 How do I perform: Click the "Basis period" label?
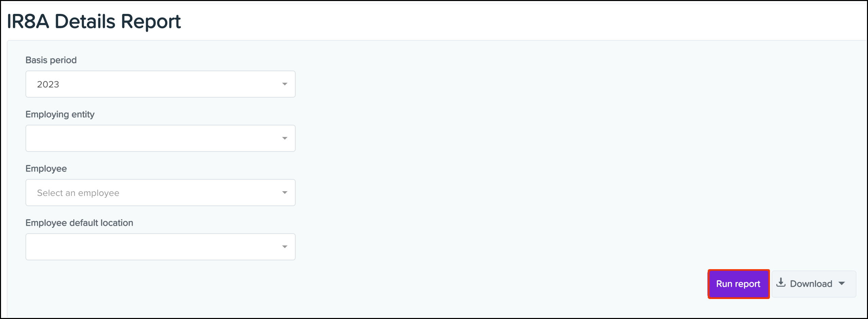click(x=51, y=60)
